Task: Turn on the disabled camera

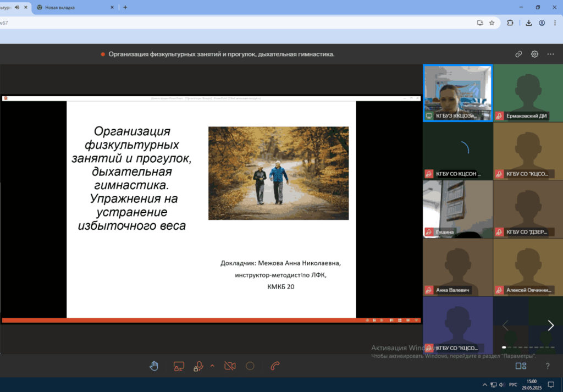Action: point(230,366)
